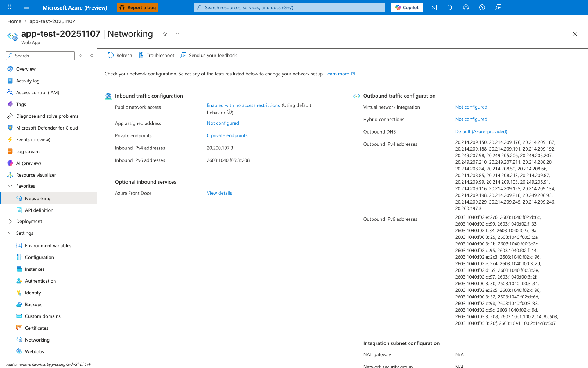The height and width of the screenshot is (368, 588).
Task: Click the Events (preview) lightning icon
Action: pyautogui.click(x=10, y=139)
